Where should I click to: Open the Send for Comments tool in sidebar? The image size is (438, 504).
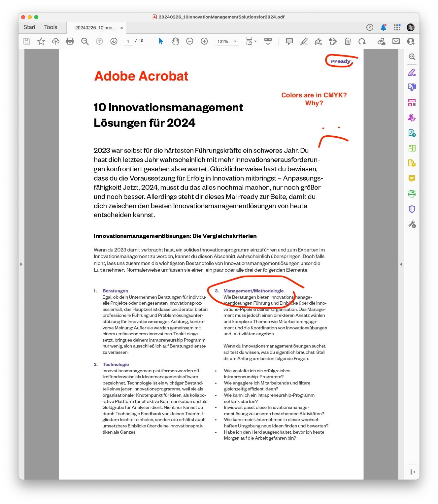[412, 163]
